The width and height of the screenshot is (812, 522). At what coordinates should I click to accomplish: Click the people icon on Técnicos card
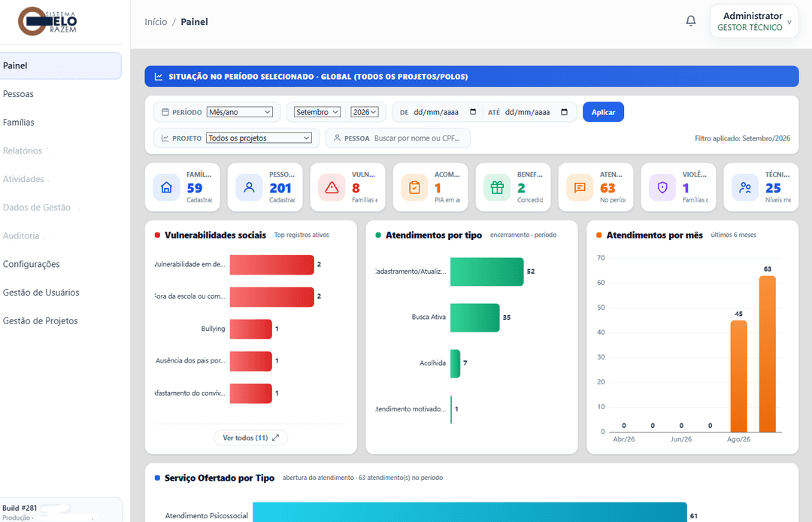tap(745, 187)
